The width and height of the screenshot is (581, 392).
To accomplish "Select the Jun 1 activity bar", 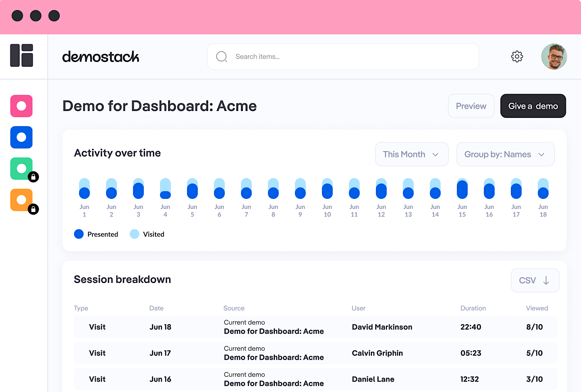I will tap(84, 188).
